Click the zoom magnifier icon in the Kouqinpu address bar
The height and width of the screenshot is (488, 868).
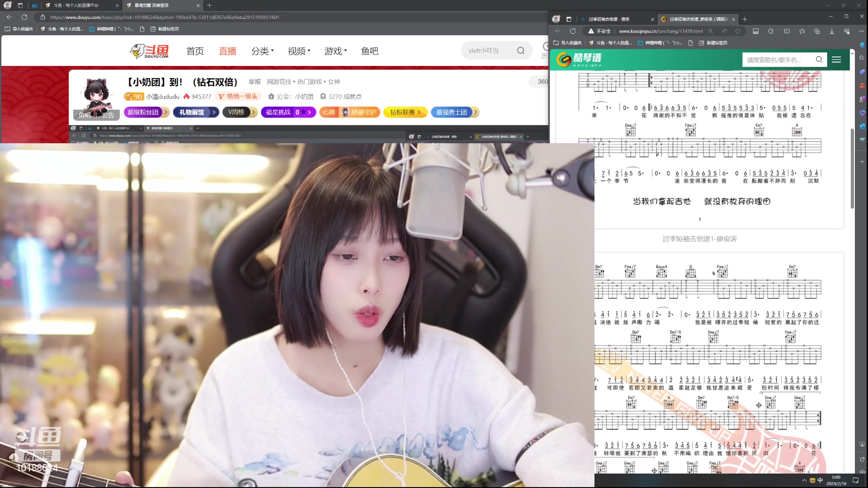711,31
